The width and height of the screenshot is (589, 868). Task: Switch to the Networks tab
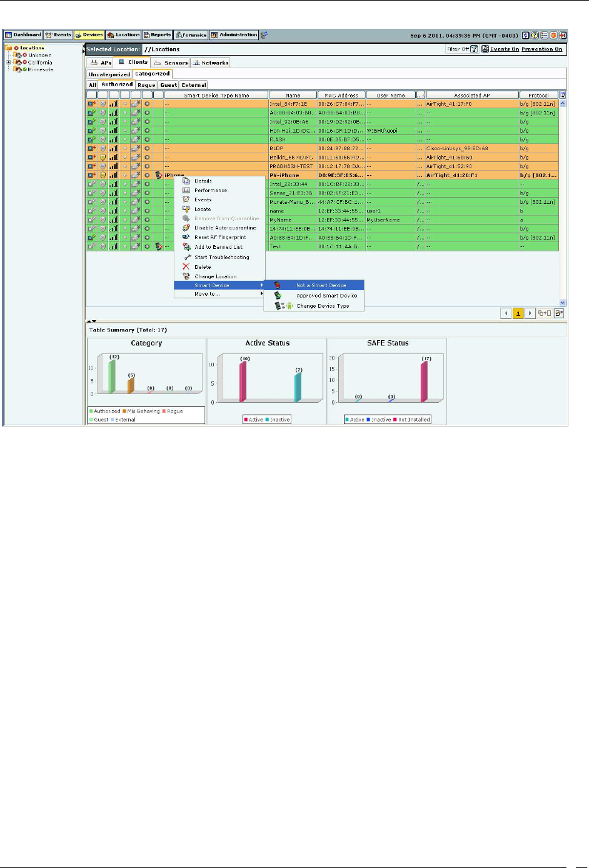(x=211, y=63)
